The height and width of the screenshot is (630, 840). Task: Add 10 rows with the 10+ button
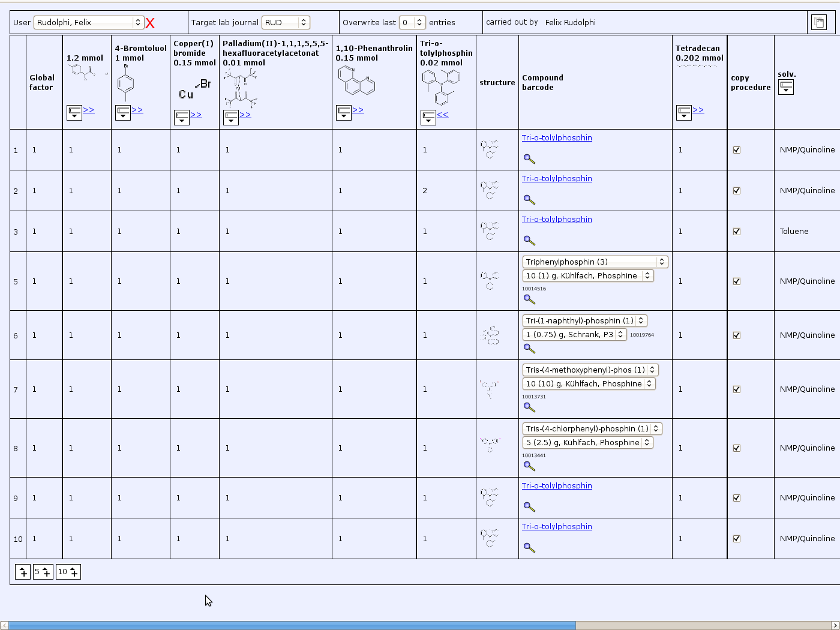[68, 572]
